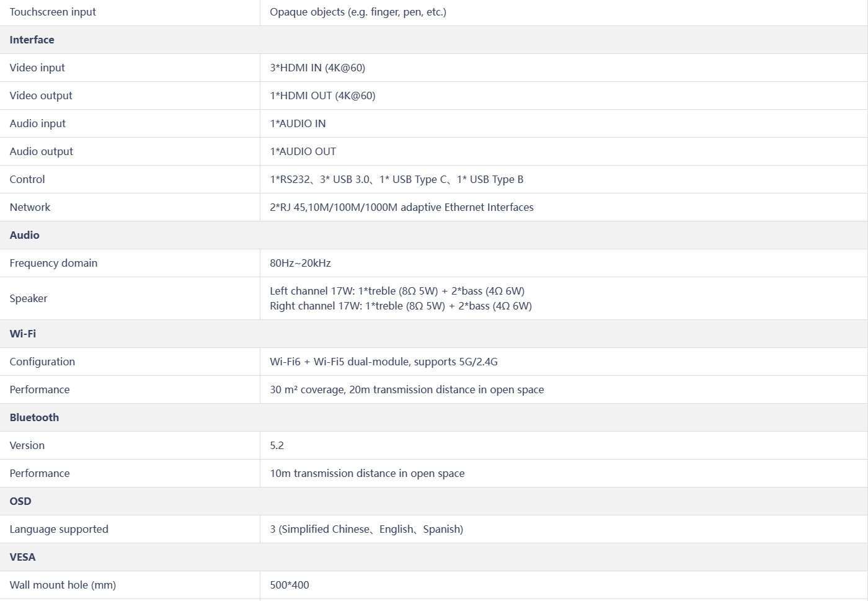Click the Network Ethernet interfaces value

click(x=402, y=207)
